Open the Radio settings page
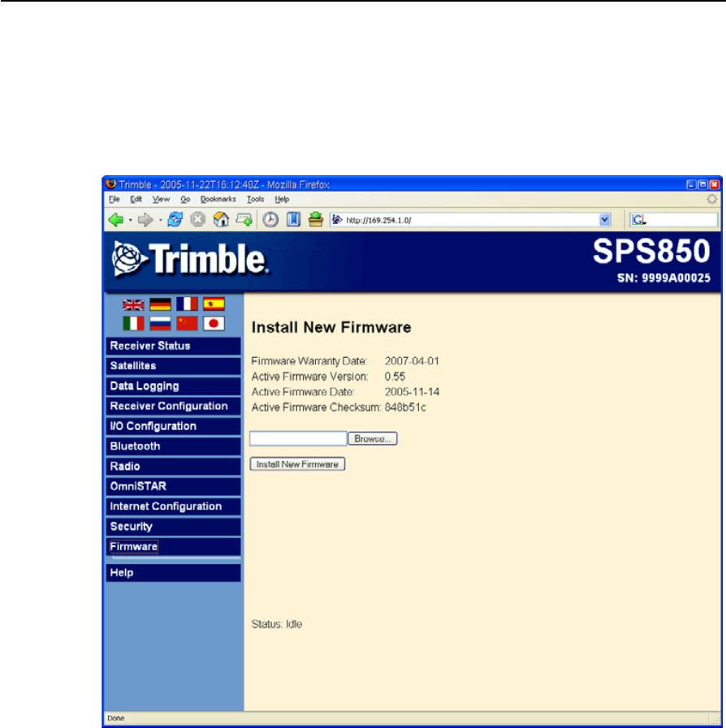This screenshot has width=726, height=728. point(173,467)
